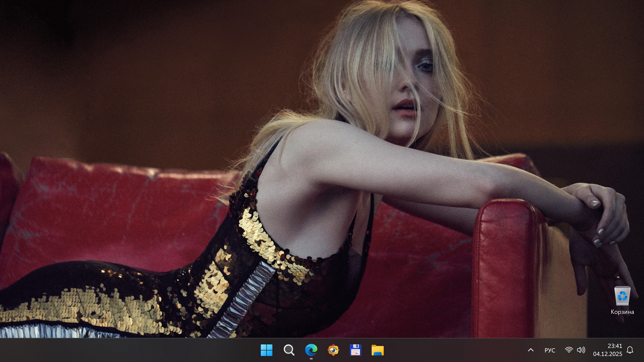
Task: Click the Wi-Fi network tray icon
Action: coord(569,350)
